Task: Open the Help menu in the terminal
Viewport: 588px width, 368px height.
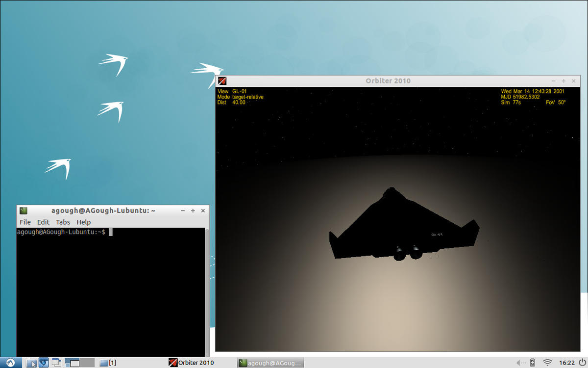Action: 84,222
